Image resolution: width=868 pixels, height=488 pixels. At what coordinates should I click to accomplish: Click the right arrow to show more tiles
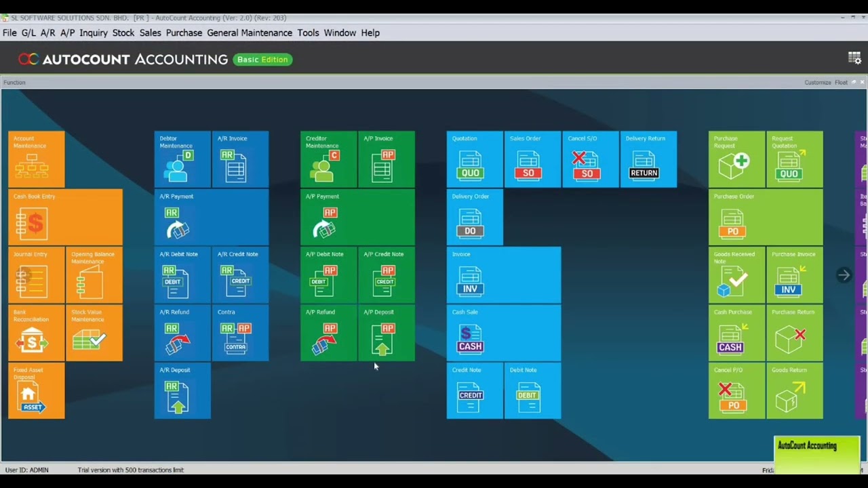coord(844,275)
